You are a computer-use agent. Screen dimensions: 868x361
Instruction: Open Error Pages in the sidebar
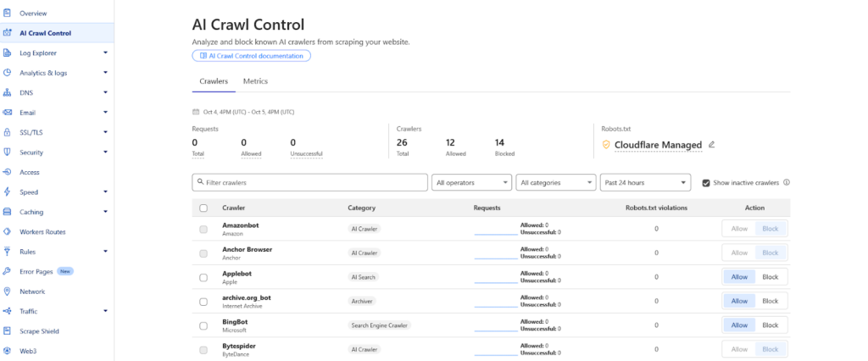36,271
